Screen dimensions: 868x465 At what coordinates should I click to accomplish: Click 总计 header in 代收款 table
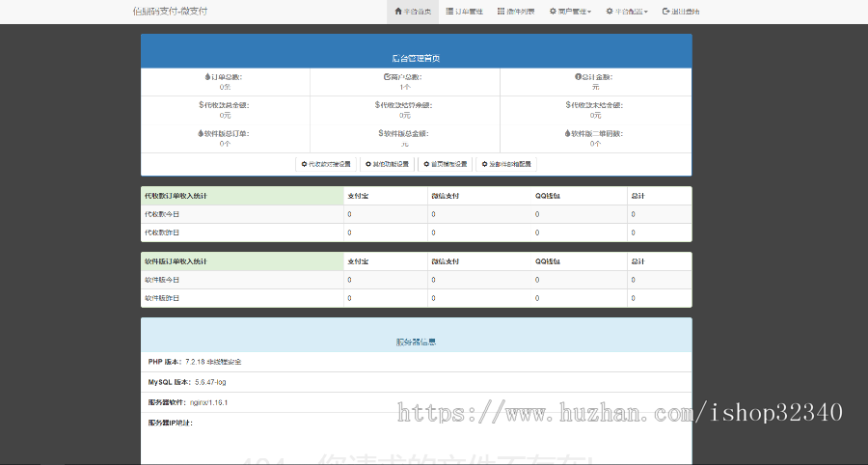click(637, 196)
